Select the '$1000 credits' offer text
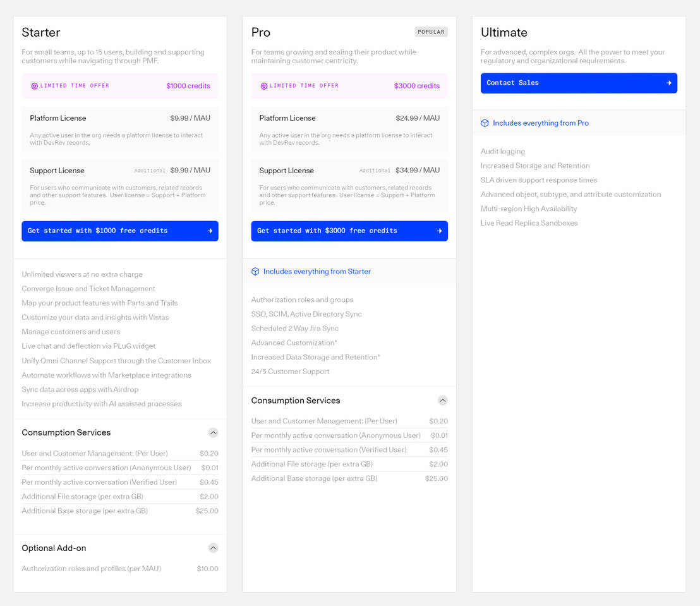 tap(188, 85)
